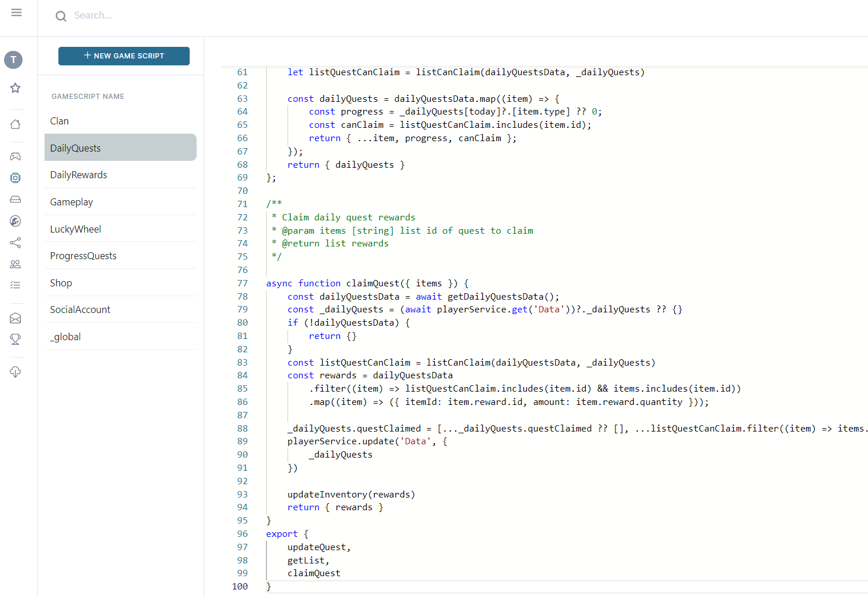Image resolution: width=868 pixels, height=597 pixels.
Task: Click 'return { rewards }' on line 94
Action: tap(335, 507)
